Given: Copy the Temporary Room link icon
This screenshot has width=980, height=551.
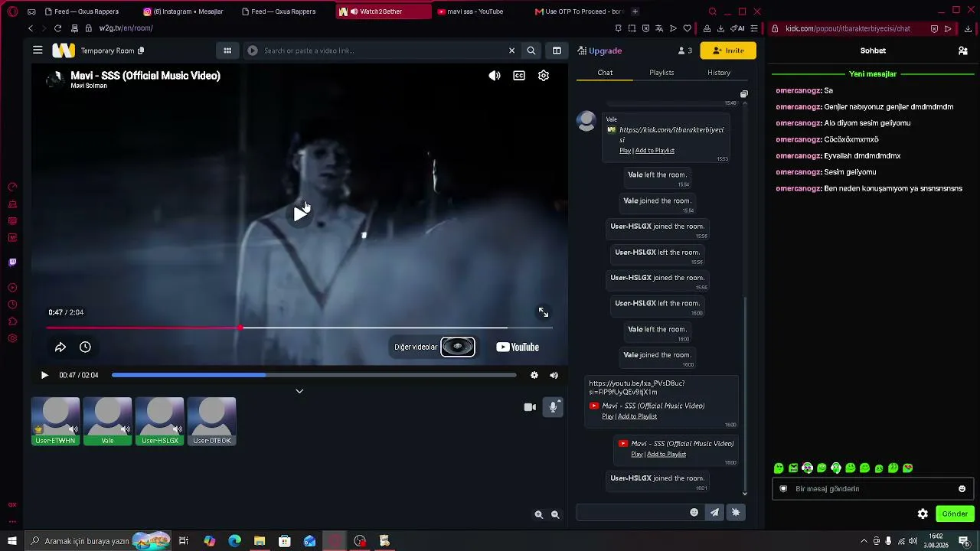Looking at the screenshot, I should (x=141, y=51).
